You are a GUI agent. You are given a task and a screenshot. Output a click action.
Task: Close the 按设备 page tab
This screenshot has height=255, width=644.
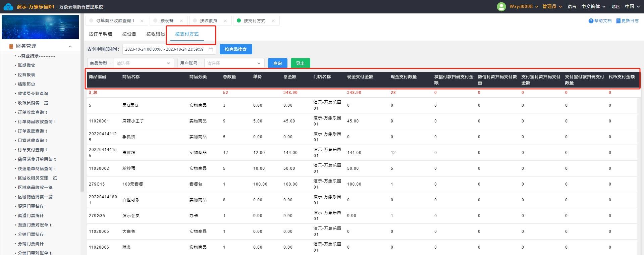[181, 21]
